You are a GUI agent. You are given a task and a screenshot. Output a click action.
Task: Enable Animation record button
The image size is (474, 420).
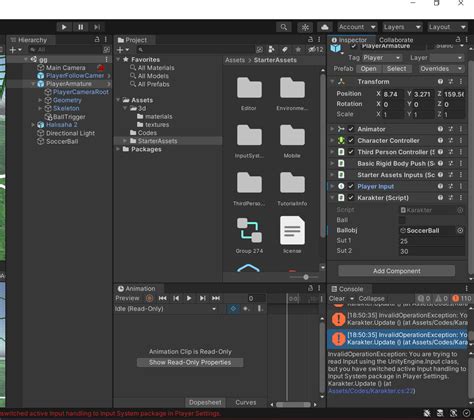[x=149, y=298]
